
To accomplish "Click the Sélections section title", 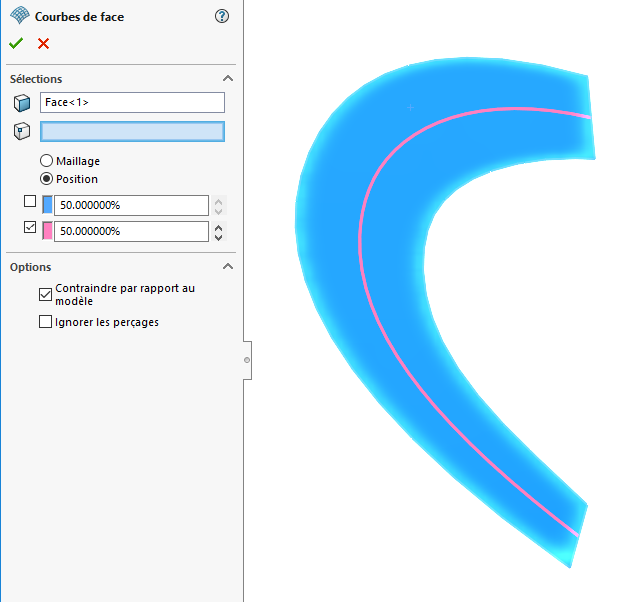I will (36, 79).
